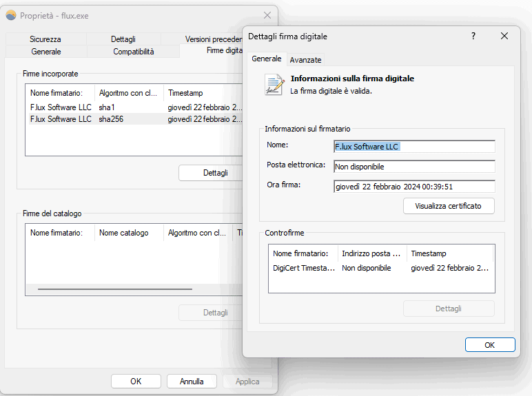Click the sha1 row timestamp cell
The width and height of the screenshot is (532, 396).
(205, 107)
